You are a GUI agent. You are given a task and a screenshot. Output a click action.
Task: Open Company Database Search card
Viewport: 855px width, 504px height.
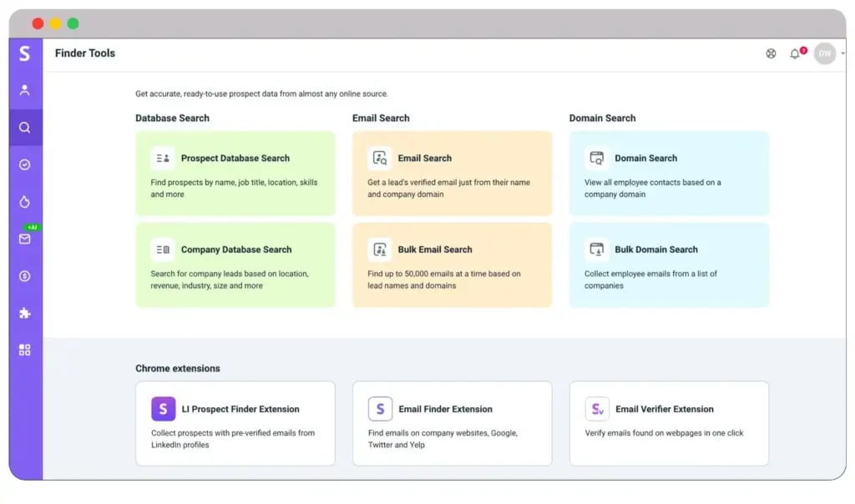(x=235, y=265)
